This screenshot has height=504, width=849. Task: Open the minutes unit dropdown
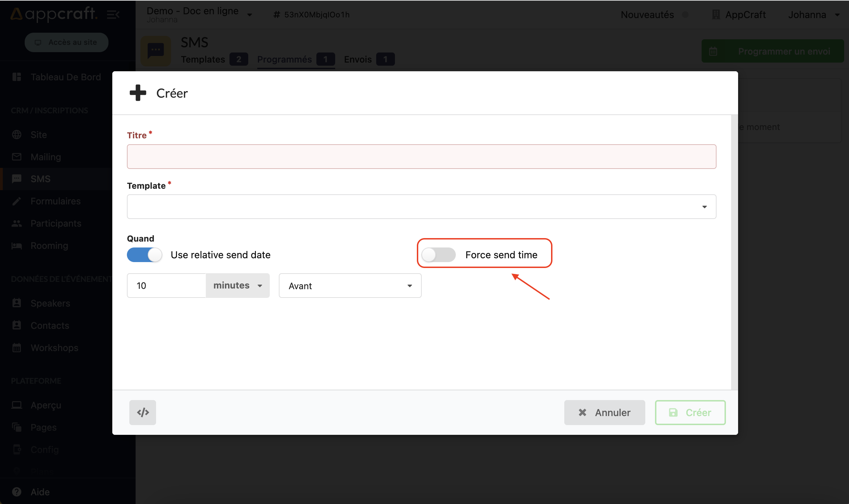tap(237, 285)
